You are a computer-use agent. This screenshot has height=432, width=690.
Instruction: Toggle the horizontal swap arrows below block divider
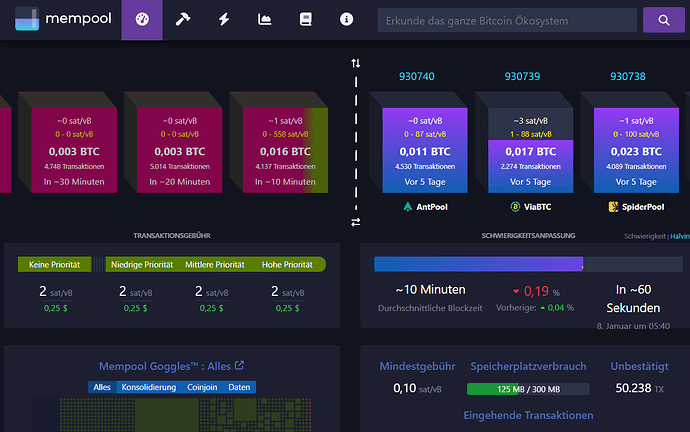pos(355,222)
